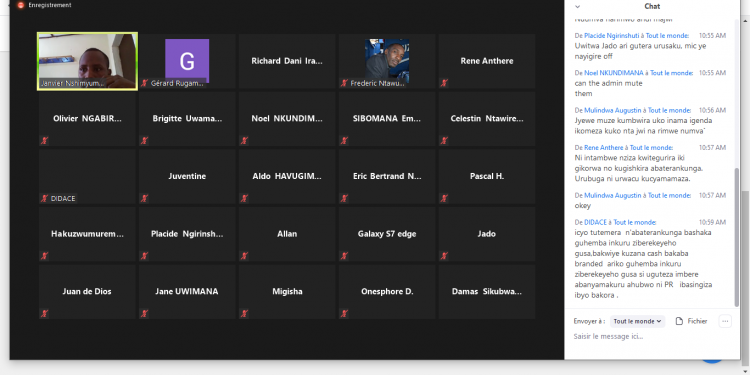
Task: Click muted mic icon on Juan de Dios tile
Action: 44,314
